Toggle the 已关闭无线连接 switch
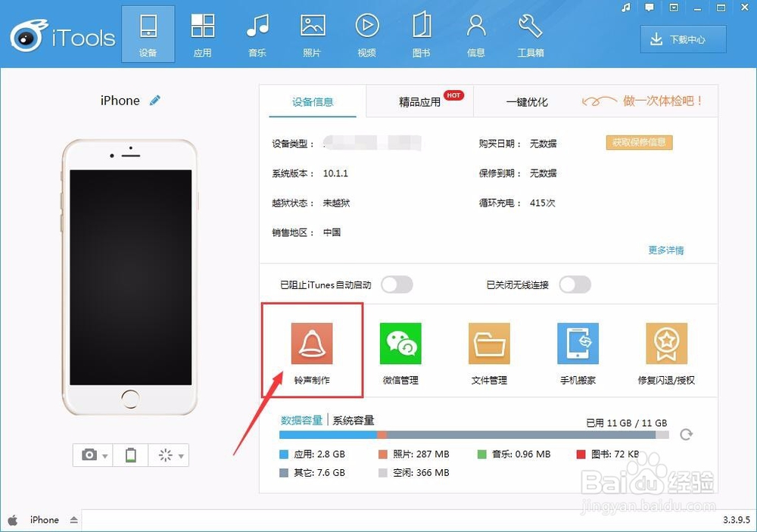 click(575, 285)
